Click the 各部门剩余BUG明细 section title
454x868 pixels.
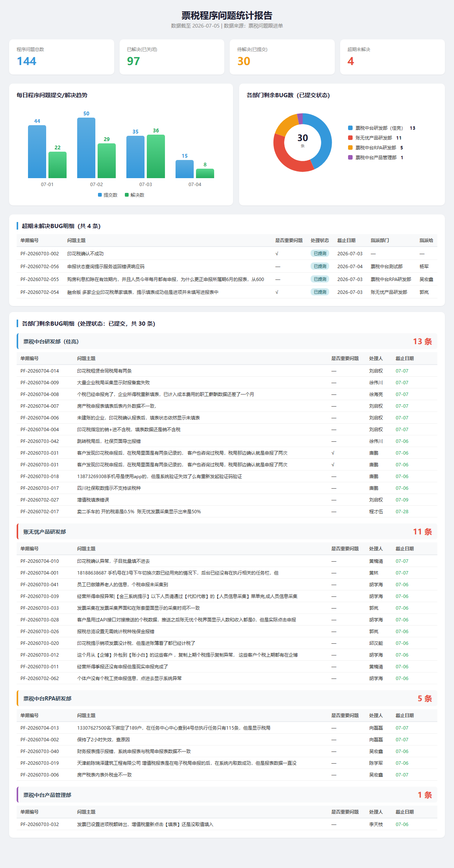88,323
